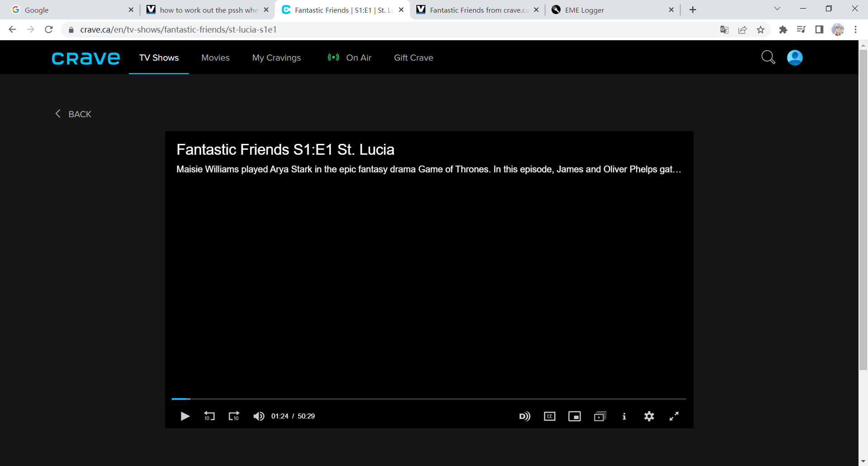The width and height of the screenshot is (868, 466).
Task: Open the user profile avatar on Crave
Action: pos(795,57)
